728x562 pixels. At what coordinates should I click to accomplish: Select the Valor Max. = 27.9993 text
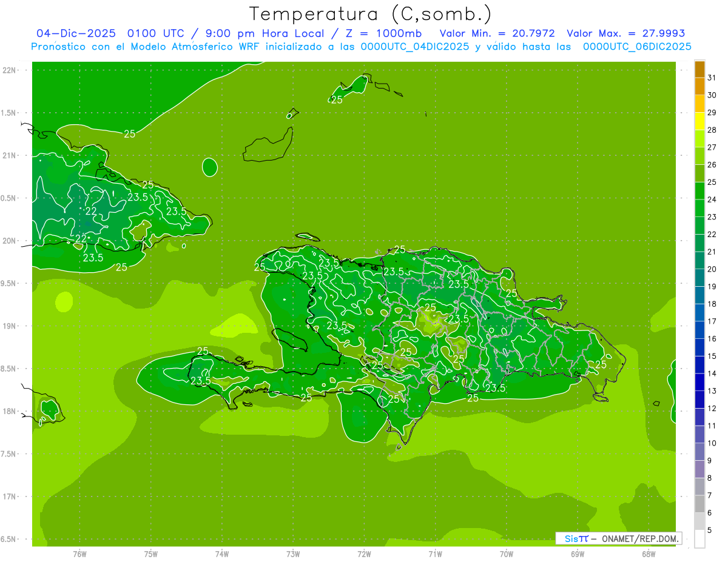[625, 33]
